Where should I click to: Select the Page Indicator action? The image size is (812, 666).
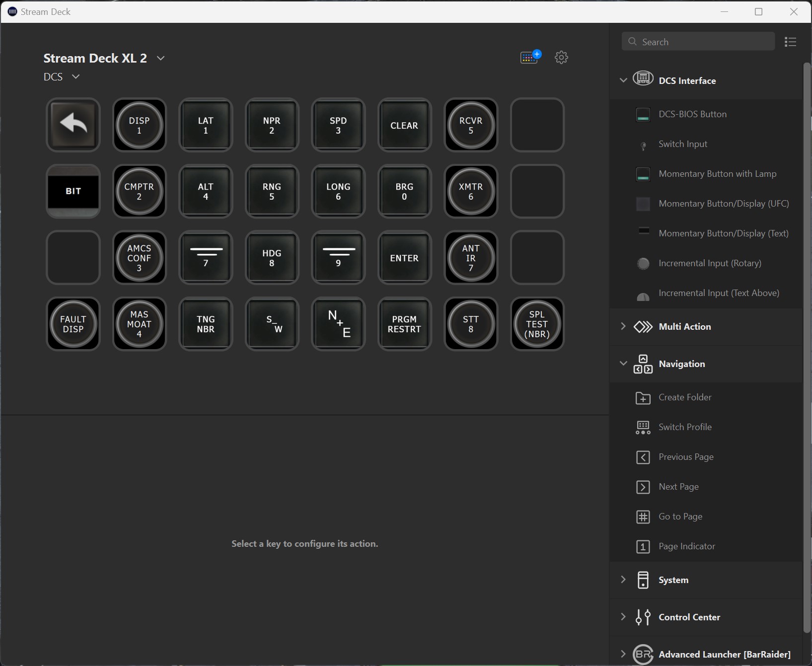coord(686,546)
